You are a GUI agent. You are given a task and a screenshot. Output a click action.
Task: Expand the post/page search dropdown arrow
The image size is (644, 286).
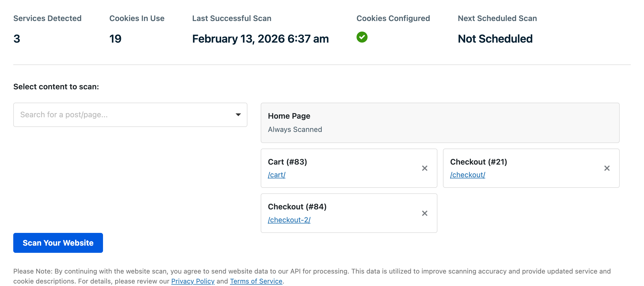[238, 115]
